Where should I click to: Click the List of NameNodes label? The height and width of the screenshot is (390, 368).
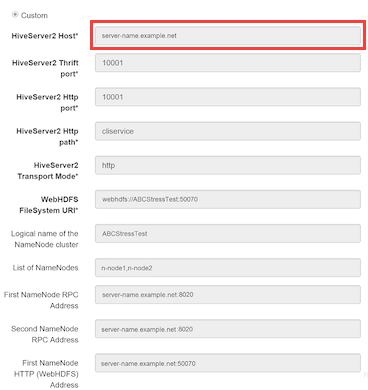click(46, 268)
